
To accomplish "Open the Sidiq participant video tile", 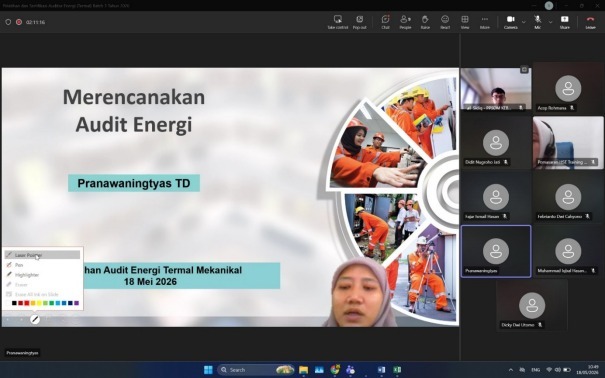I will tap(496, 89).
